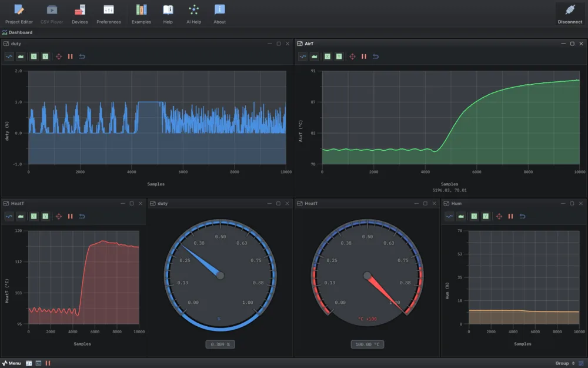Select the Dashboard tab
Image resolution: width=588 pixels, height=368 pixels.
pyautogui.click(x=17, y=32)
